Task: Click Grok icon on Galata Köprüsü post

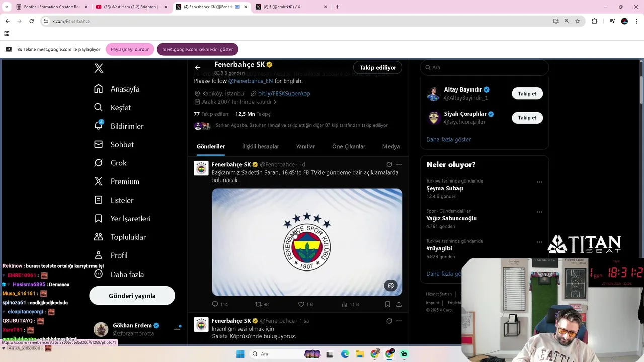Action: 389,321
